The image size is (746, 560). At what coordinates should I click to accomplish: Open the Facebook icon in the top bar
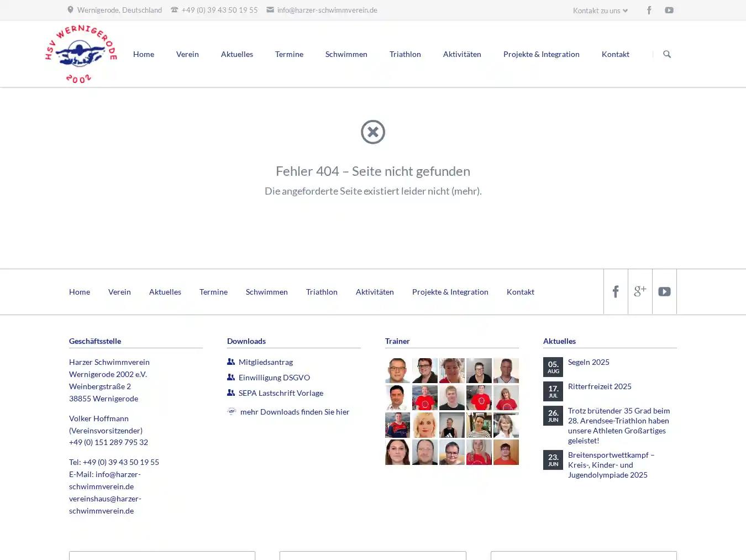tap(649, 10)
